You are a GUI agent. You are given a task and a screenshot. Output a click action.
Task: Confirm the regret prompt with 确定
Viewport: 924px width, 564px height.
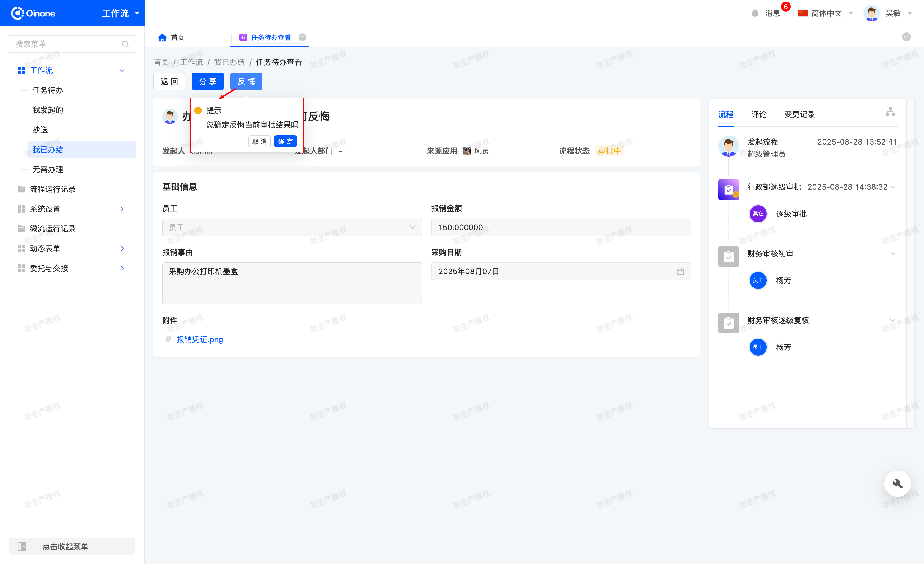(285, 141)
